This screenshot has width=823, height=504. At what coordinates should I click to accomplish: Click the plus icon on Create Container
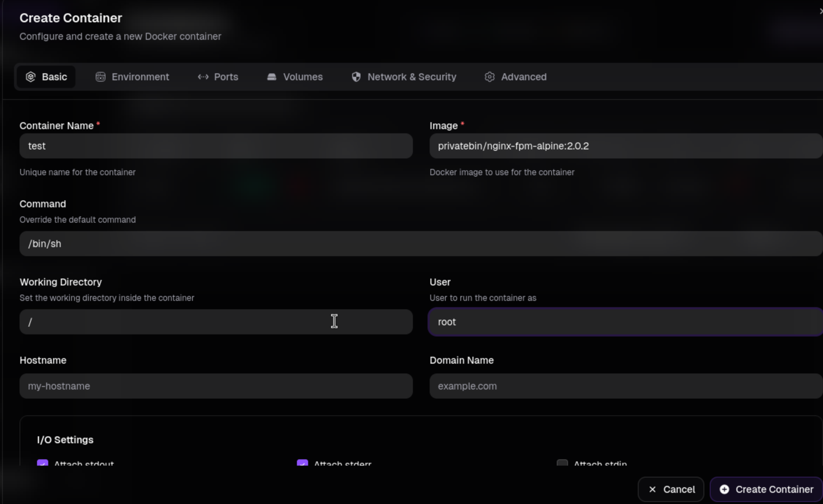pyautogui.click(x=724, y=489)
